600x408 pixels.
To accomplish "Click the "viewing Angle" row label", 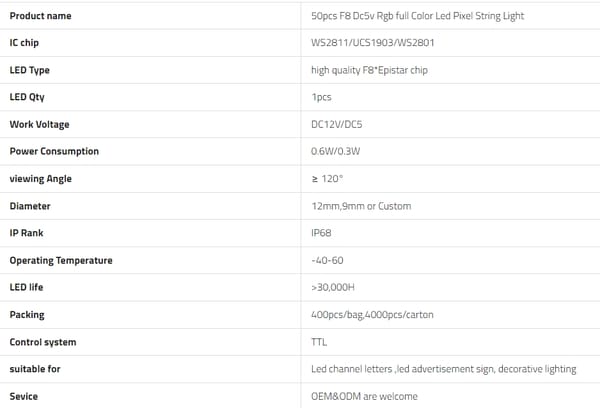I will tap(41, 179).
